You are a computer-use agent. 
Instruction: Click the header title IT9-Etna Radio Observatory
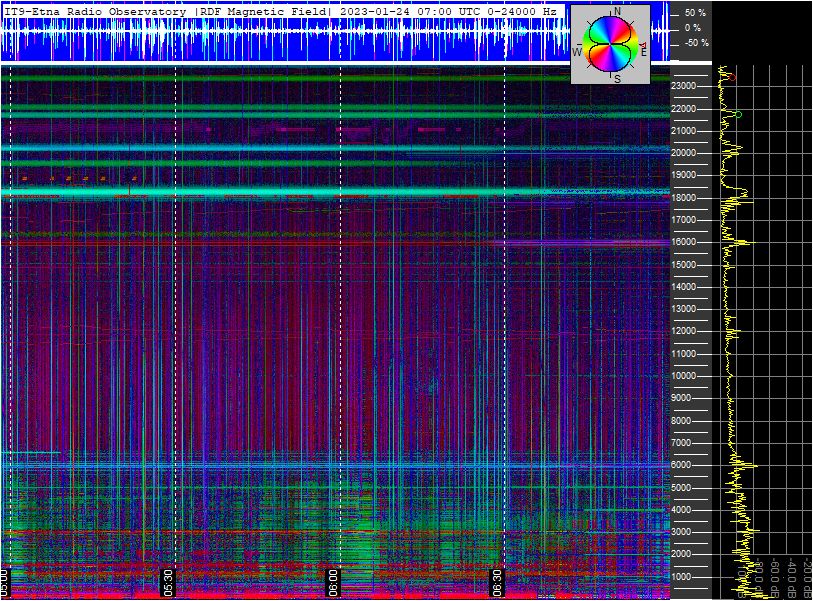(96, 11)
